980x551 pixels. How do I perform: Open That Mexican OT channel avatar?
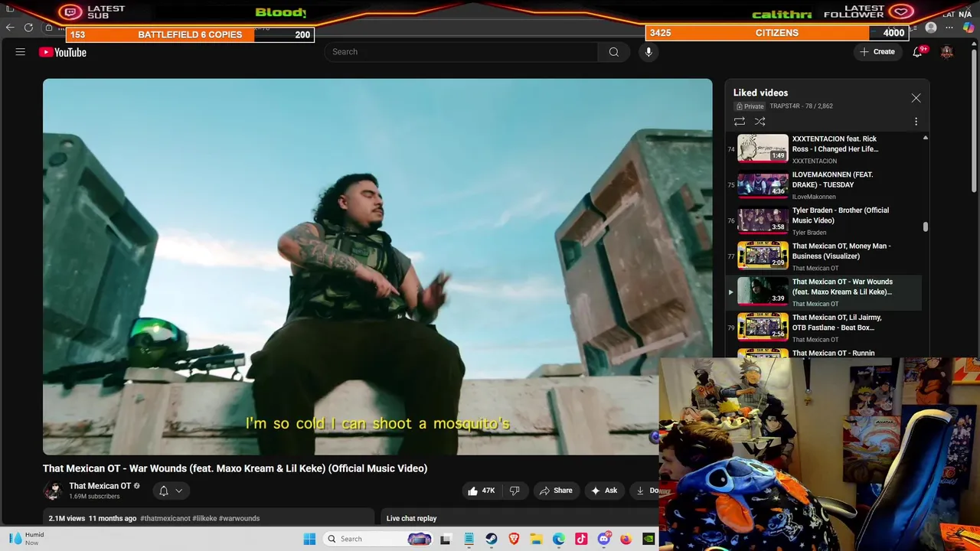click(53, 491)
